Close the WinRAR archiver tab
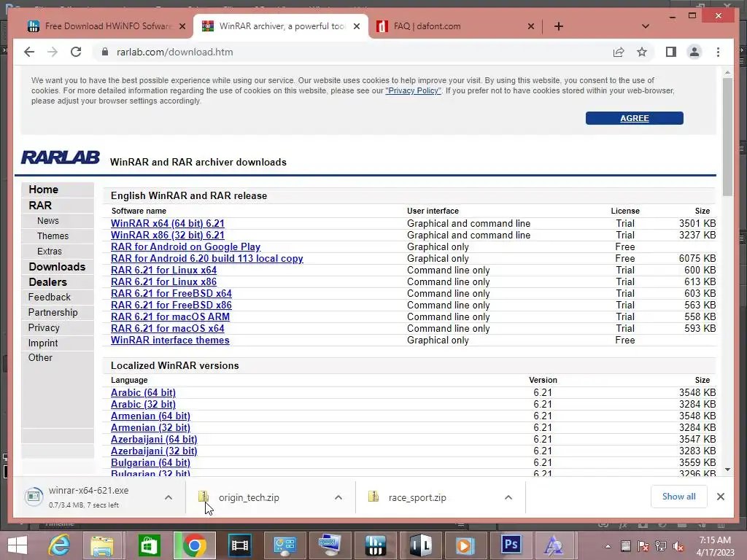This screenshot has height=560, width=747. point(356,26)
